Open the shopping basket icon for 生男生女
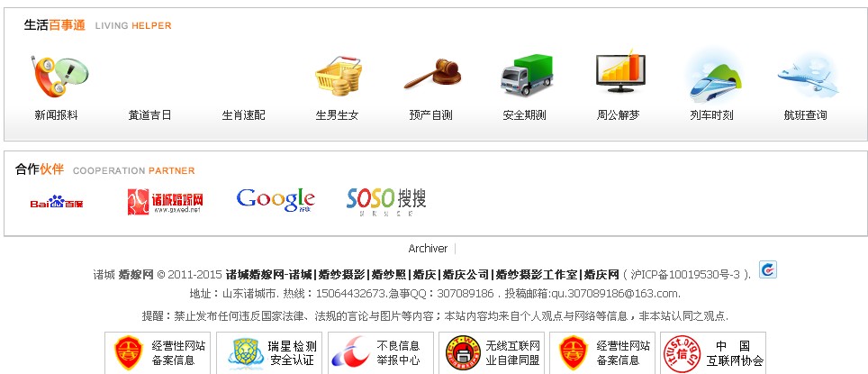Viewport: 868px width, 374px height. (339, 76)
